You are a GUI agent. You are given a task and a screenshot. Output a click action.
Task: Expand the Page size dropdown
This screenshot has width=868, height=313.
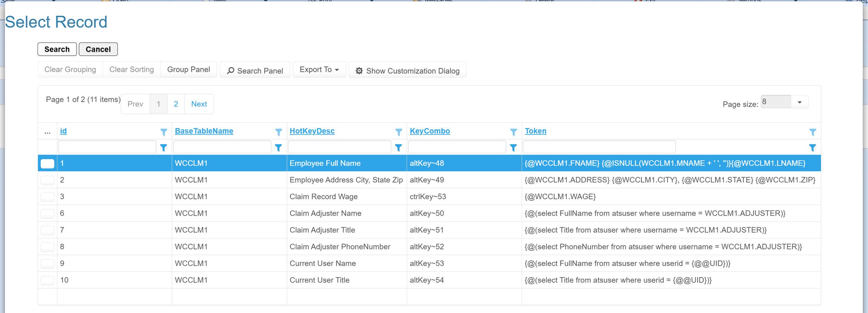click(x=799, y=102)
